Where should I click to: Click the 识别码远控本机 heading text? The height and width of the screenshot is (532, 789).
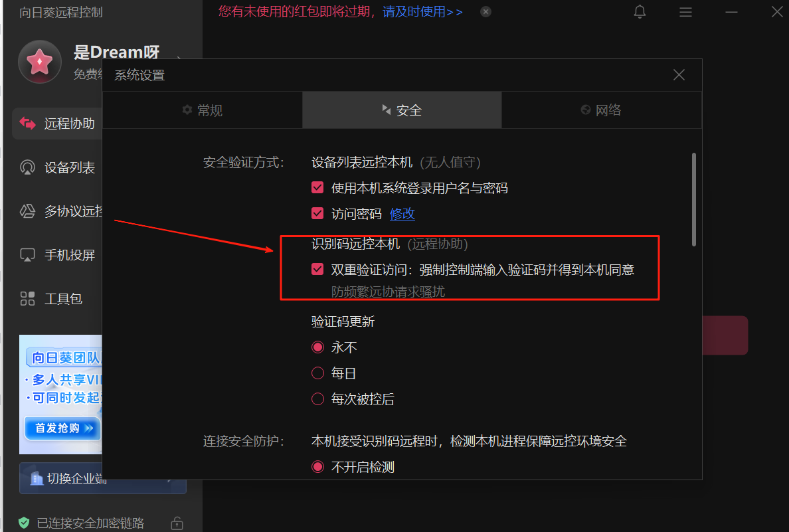click(356, 244)
